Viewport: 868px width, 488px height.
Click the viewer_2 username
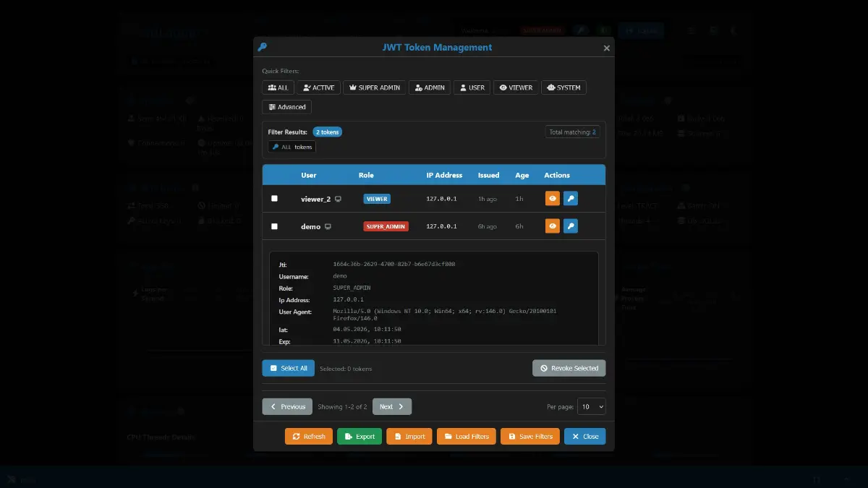click(315, 199)
